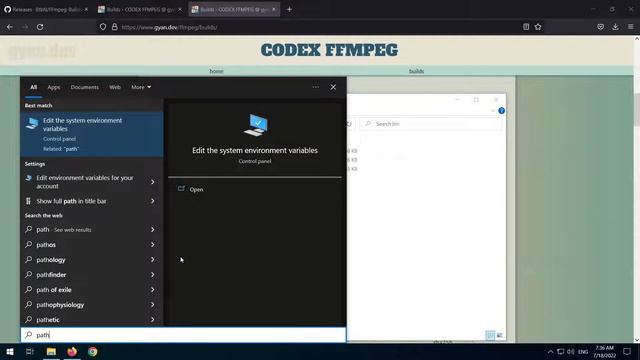Expand arrow next to pathfinder suggestion
640x360 pixels.
(x=153, y=275)
